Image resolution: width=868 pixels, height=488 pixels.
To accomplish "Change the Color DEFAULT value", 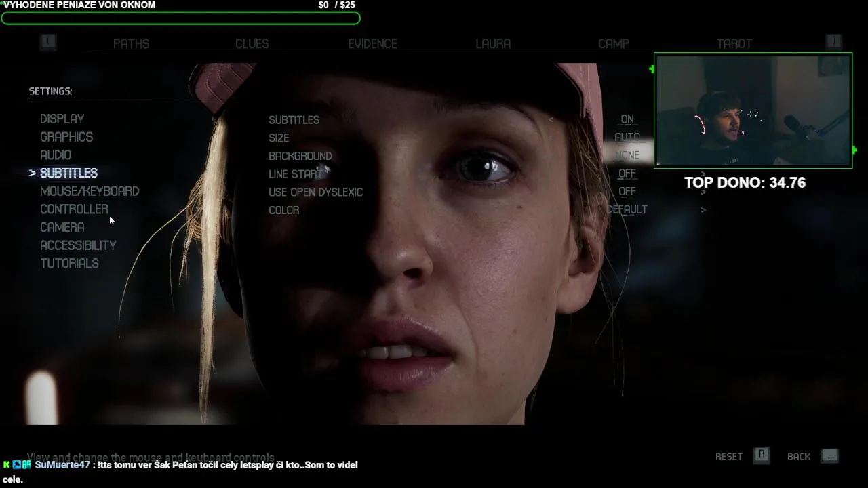I will point(627,209).
